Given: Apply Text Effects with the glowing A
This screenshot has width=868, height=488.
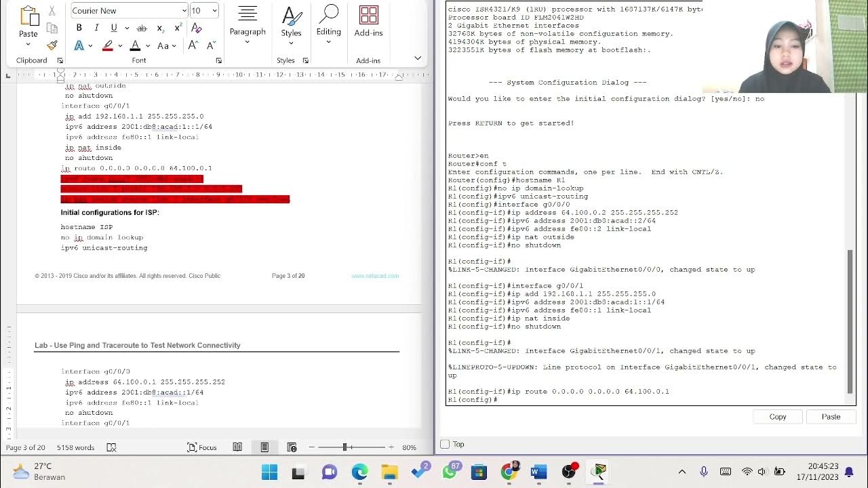Looking at the screenshot, I should [x=79, y=45].
